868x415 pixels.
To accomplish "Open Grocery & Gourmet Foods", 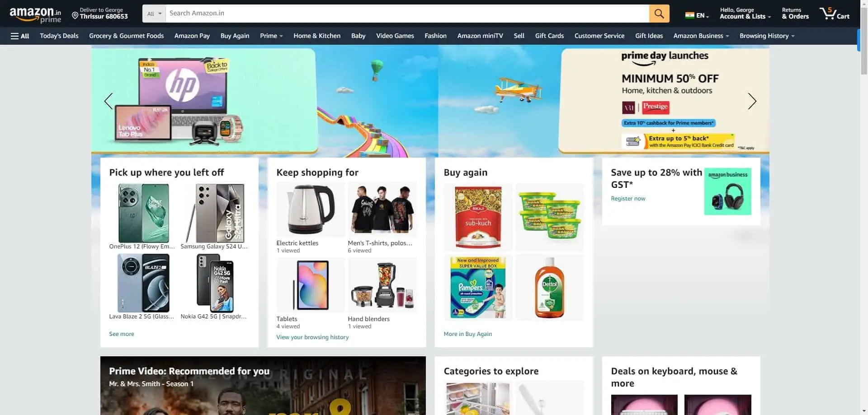I will (x=127, y=36).
